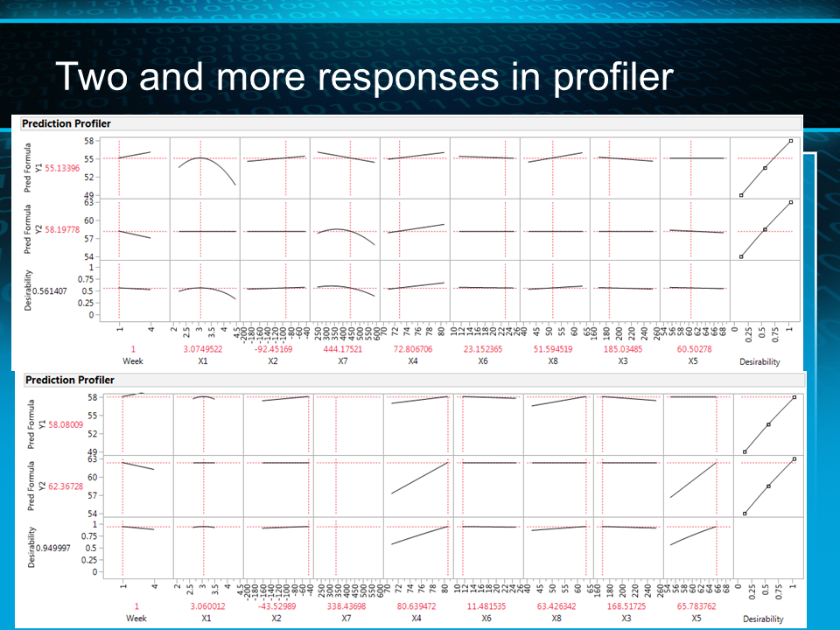This screenshot has height=630, width=840.
Task: Click the X4 setting 72.806706
Action: (x=412, y=349)
